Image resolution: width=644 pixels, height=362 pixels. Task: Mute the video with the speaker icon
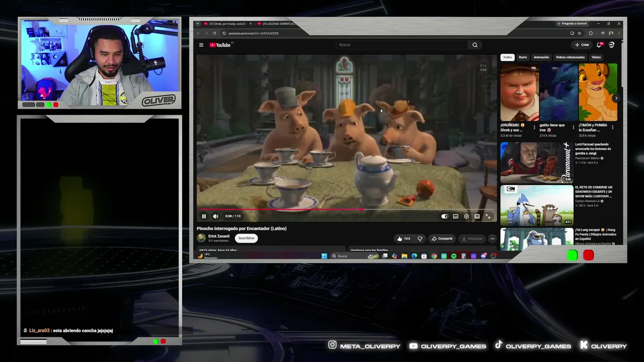pos(215,216)
